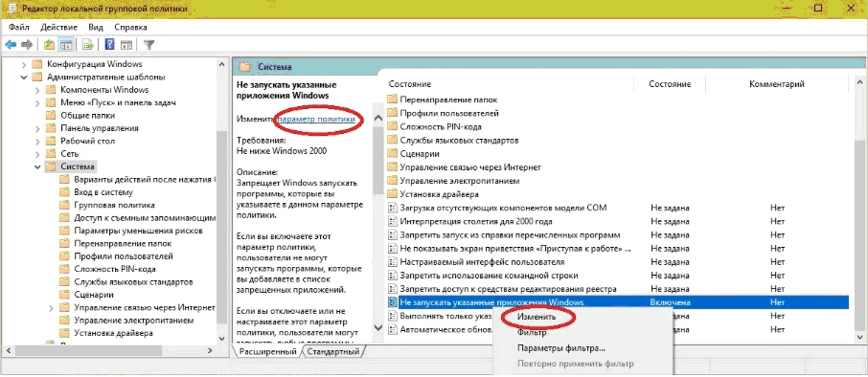Open the Действие menu

click(58, 27)
